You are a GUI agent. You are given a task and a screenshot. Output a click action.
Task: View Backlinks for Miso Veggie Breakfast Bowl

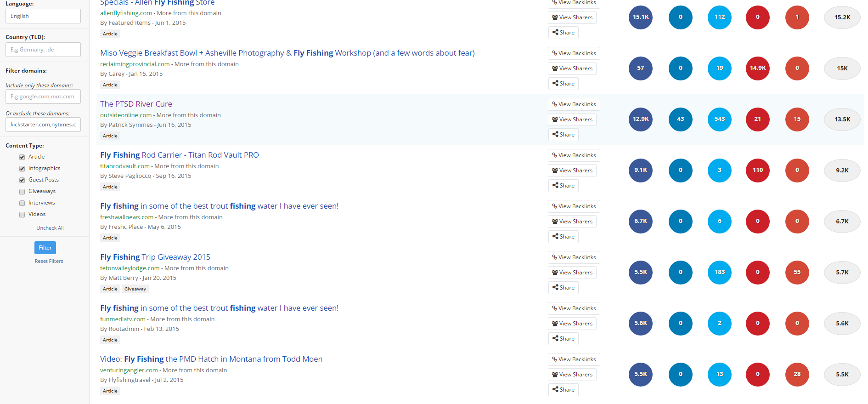[x=574, y=53]
